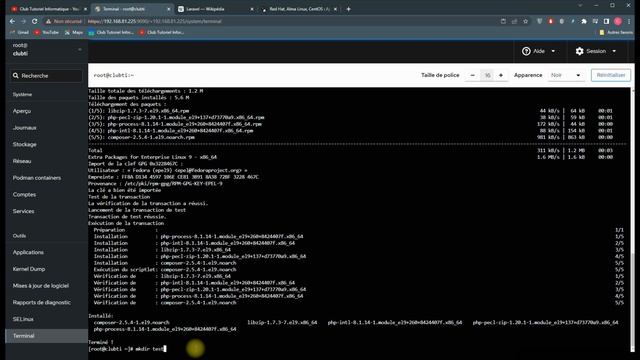Click the Session gear icon
640x360 pixels.
580,51
